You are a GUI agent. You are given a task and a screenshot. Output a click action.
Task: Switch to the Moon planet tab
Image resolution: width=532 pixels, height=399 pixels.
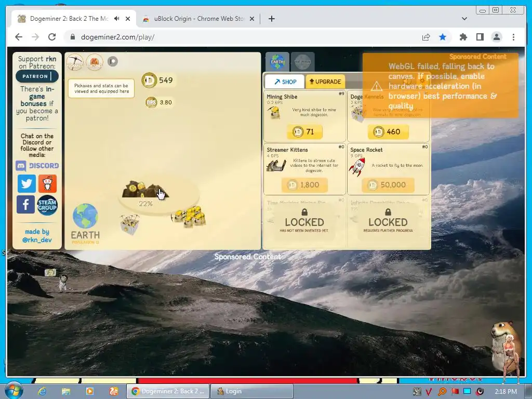303,62
